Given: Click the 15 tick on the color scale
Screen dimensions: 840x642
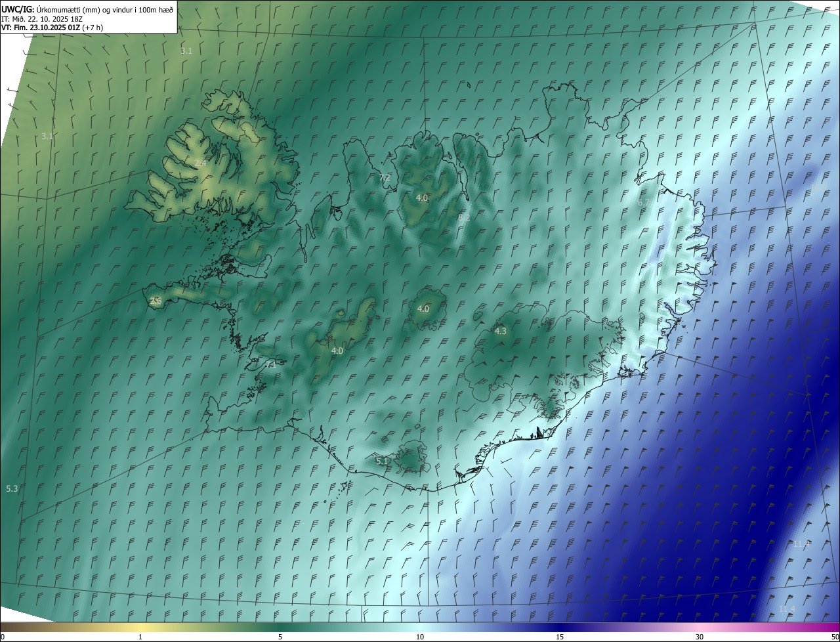Looking at the screenshot, I should tap(560, 637).
